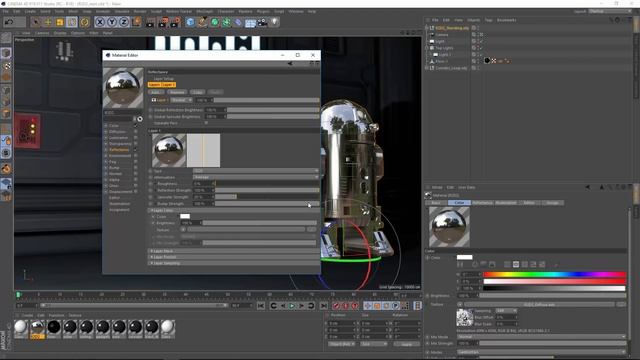Open the Mix Mode dropdown
The width and height of the screenshot is (640, 360).
click(541, 337)
